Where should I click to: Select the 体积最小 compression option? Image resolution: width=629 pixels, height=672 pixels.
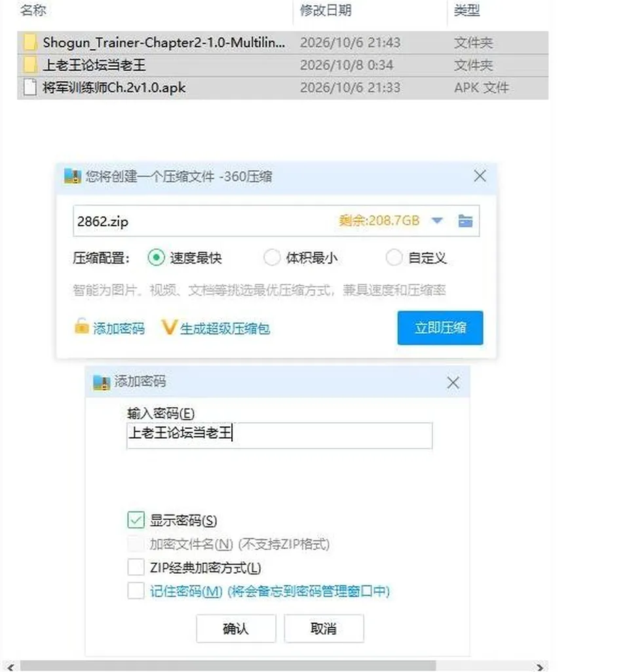click(x=272, y=258)
